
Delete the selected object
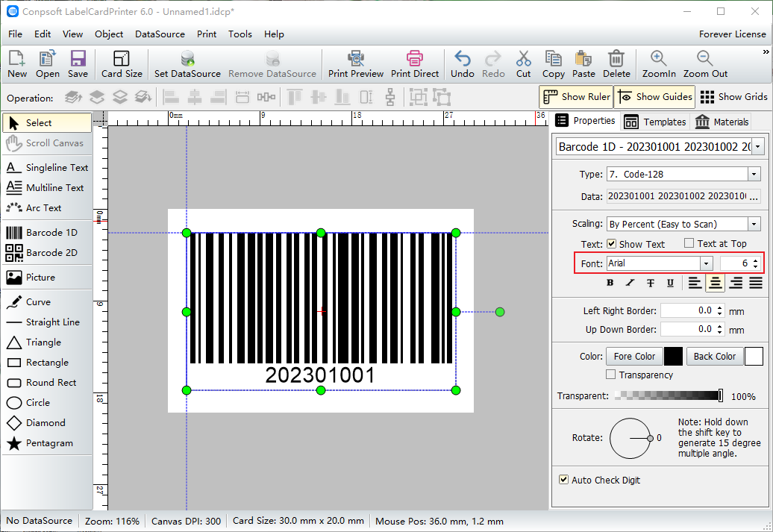click(616, 64)
